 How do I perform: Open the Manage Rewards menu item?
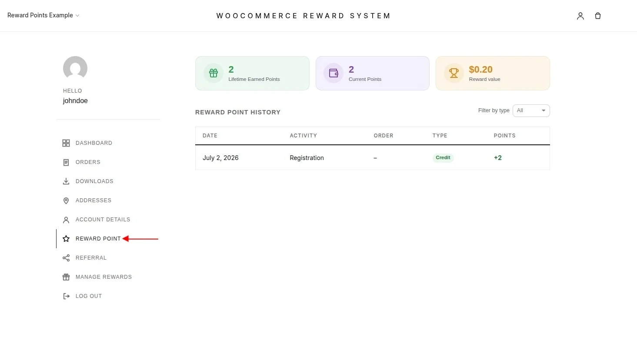click(x=103, y=277)
